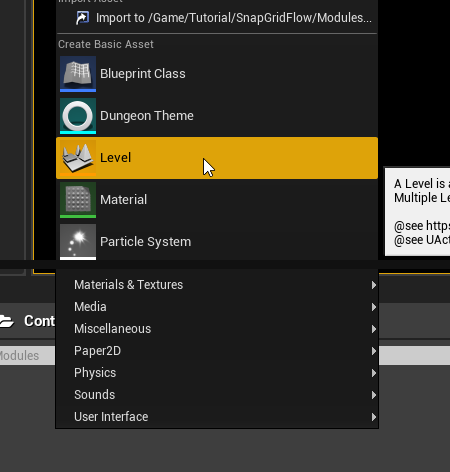450x472 pixels.
Task: Open the Sounds submenu
Action: click(x=217, y=395)
